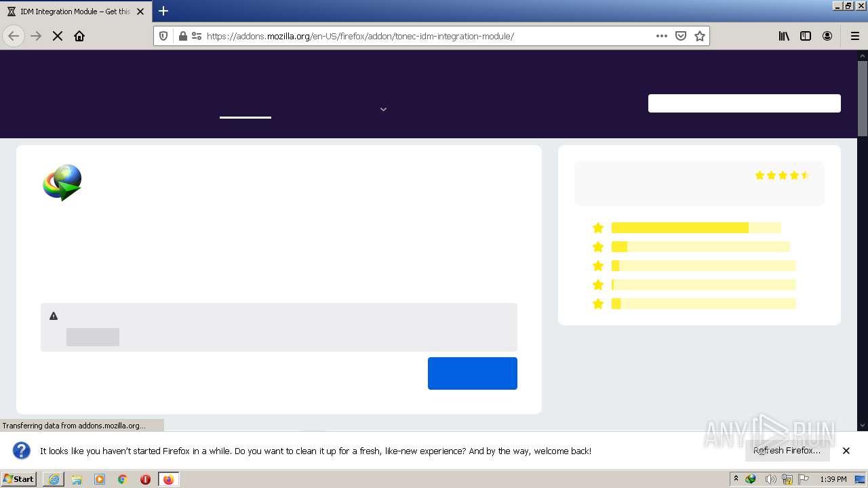Click the warning triangle icon in notice
The image size is (868, 488).
[x=54, y=316]
